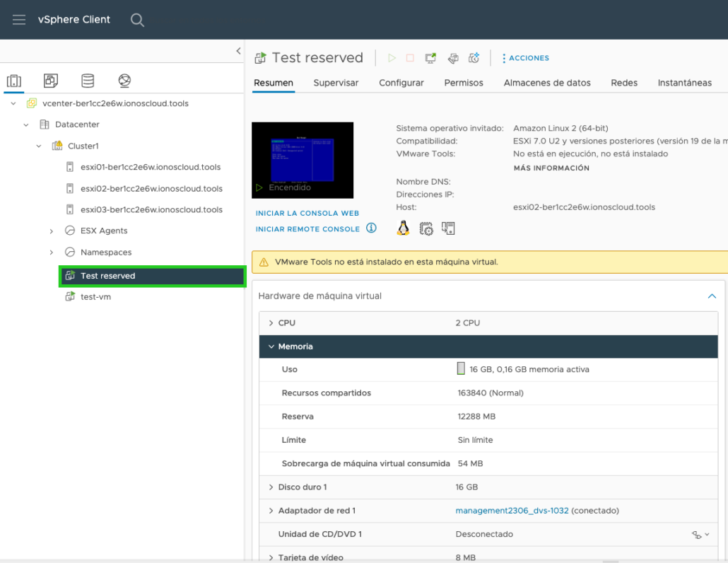Switch to Hosts and Clusters view icon
The height and width of the screenshot is (563, 728).
(14, 81)
